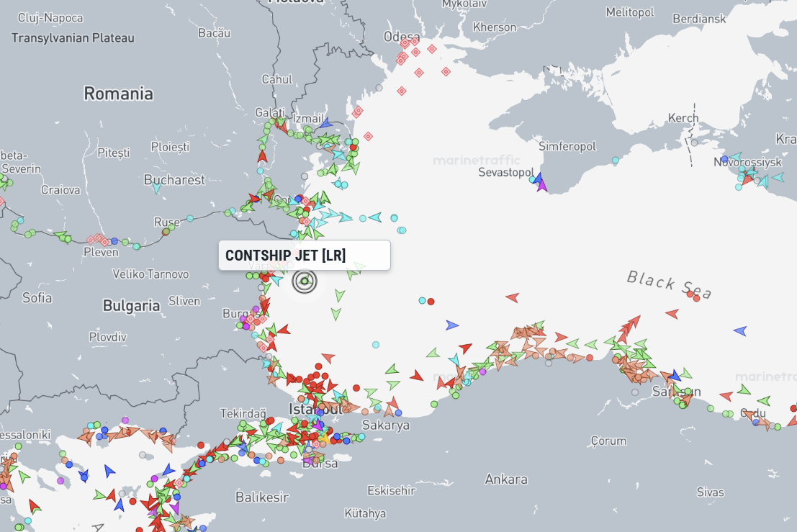Click the pink diamond marker east of Izmail
The width and height of the screenshot is (797, 532).
pos(369,136)
